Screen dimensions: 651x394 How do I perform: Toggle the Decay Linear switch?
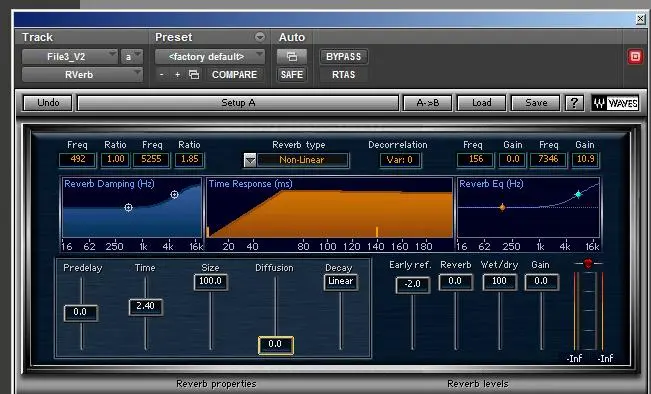(x=340, y=281)
